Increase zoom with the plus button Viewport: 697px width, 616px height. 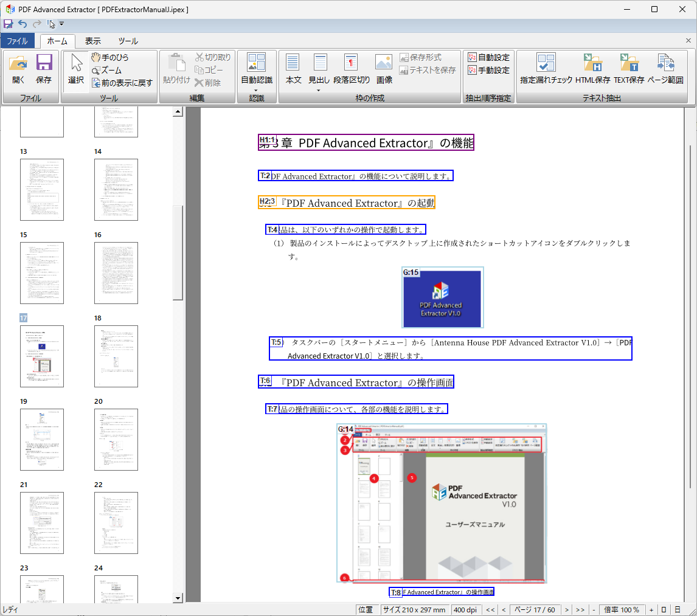pos(651,610)
